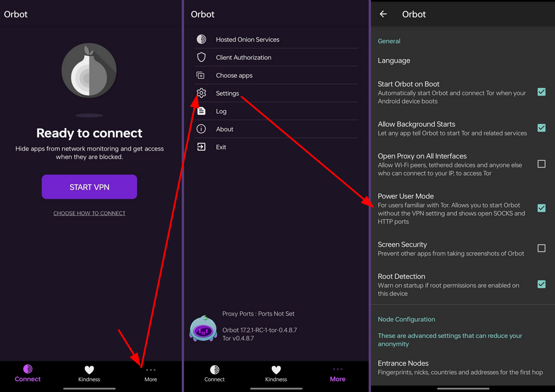Open Client Authorization entry

coord(276,57)
